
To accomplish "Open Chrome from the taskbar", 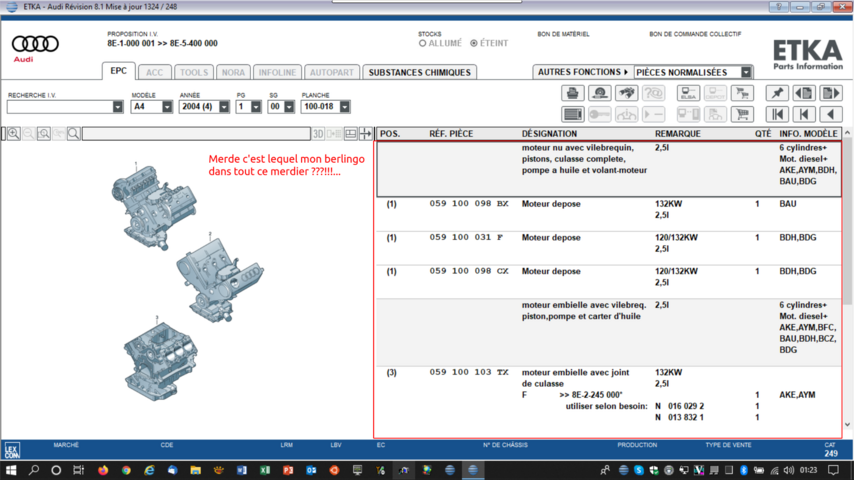I will (x=126, y=470).
